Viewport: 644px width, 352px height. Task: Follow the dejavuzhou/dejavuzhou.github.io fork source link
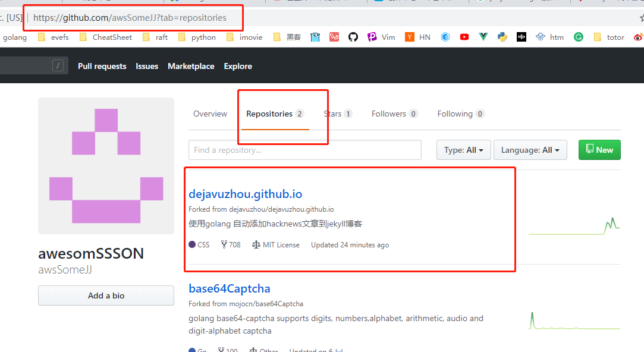pyautogui.click(x=281, y=209)
